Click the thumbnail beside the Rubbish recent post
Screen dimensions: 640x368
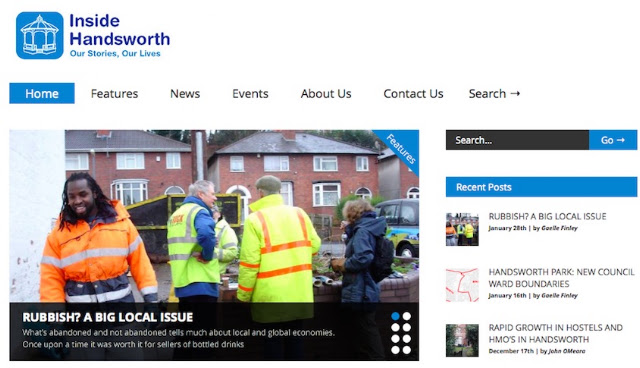(462, 229)
